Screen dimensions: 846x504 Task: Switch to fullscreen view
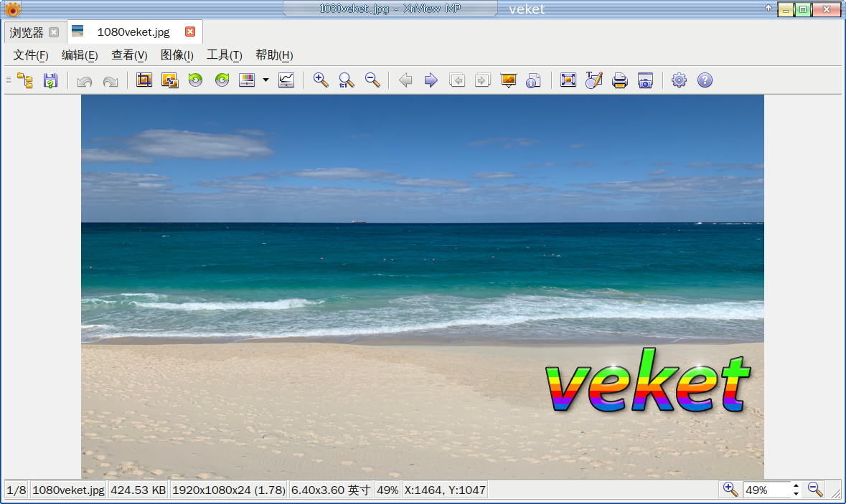point(568,80)
